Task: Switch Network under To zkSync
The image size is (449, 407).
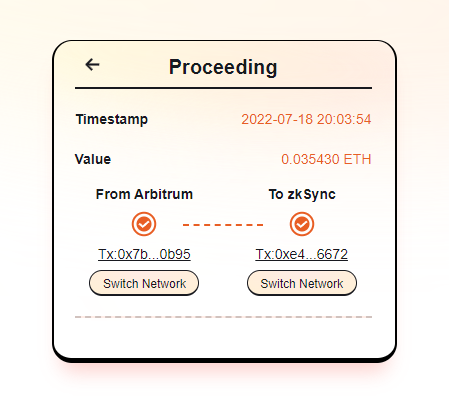Action: click(302, 283)
